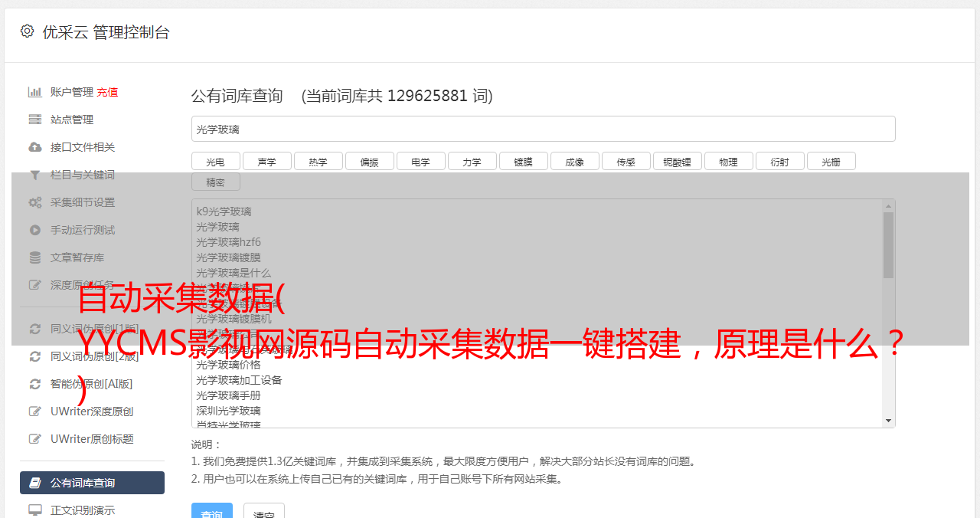Open the 公有词库查询 menu item
The width and height of the screenshot is (980, 518).
[x=92, y=483]
